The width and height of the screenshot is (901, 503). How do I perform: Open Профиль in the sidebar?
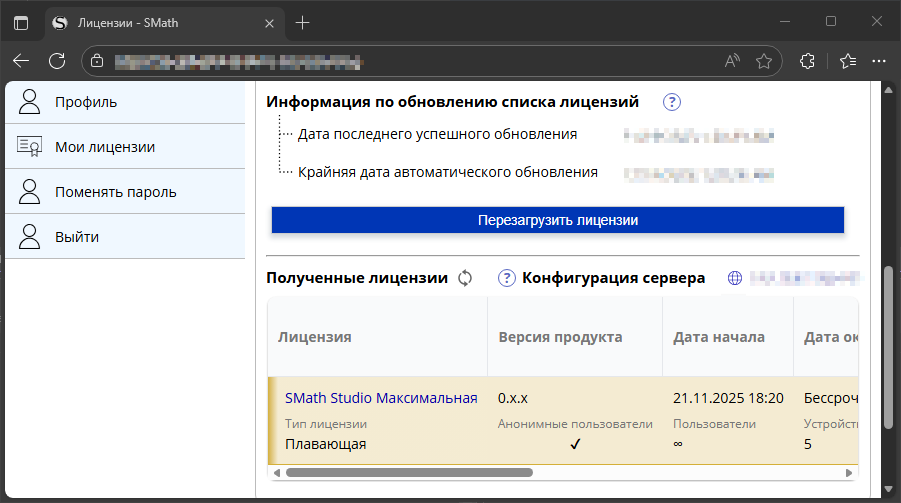point(125,102)
